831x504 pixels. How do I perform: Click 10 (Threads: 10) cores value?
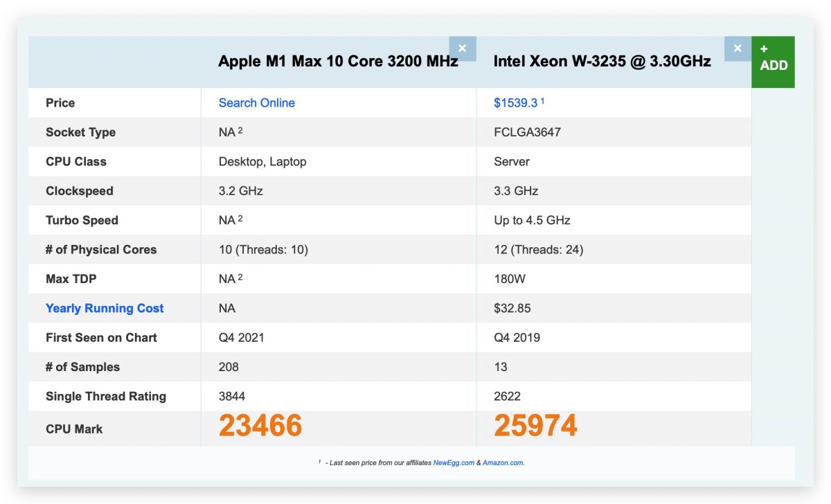point(263,249)
